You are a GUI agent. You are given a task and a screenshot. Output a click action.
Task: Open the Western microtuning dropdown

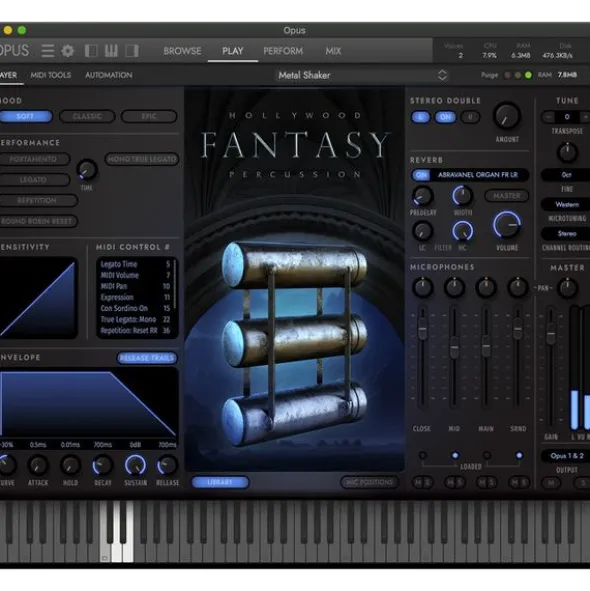(x=567, y=204)
